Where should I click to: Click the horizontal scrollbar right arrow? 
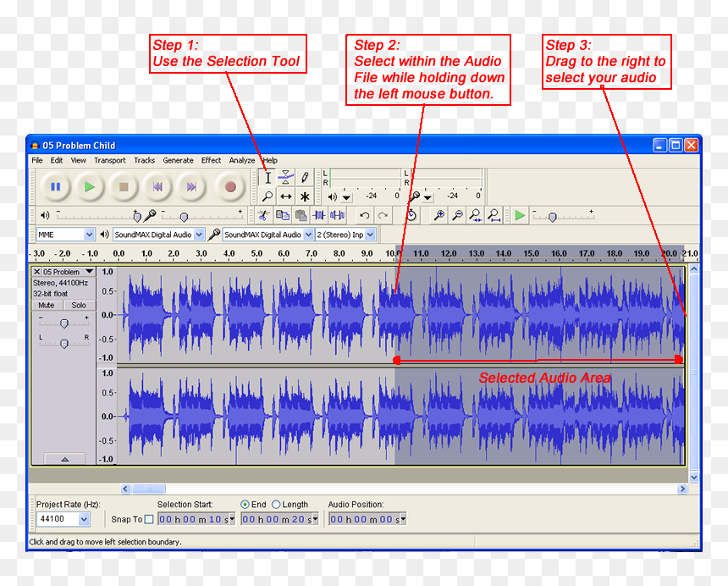point(682,489)
